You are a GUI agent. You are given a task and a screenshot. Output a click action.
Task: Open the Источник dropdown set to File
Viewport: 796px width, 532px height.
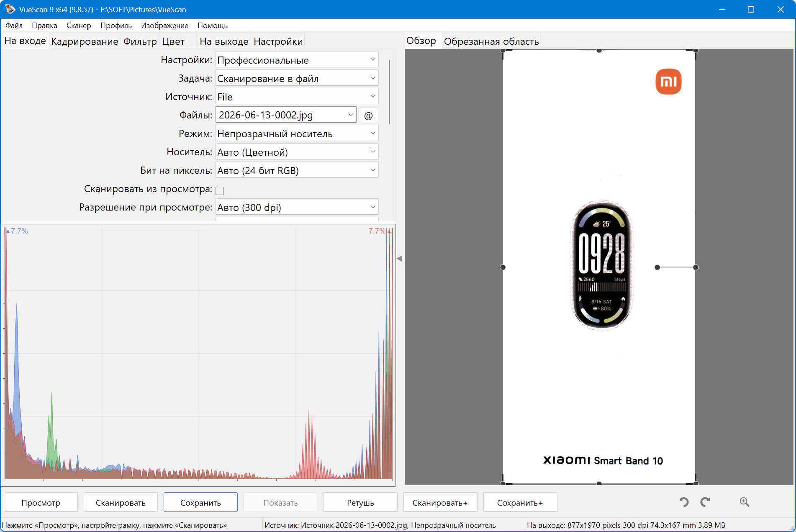(297, 97)
